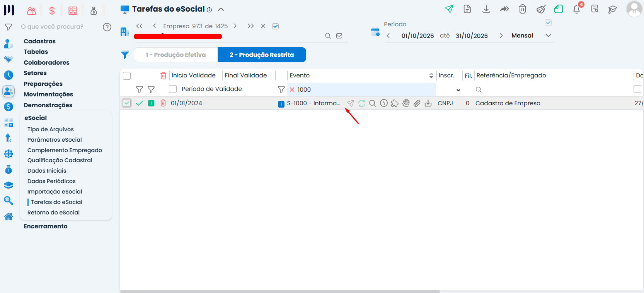Open the document icon in top toolbar
The width and height of the screenshot is (644, 293).
[467, 9]
